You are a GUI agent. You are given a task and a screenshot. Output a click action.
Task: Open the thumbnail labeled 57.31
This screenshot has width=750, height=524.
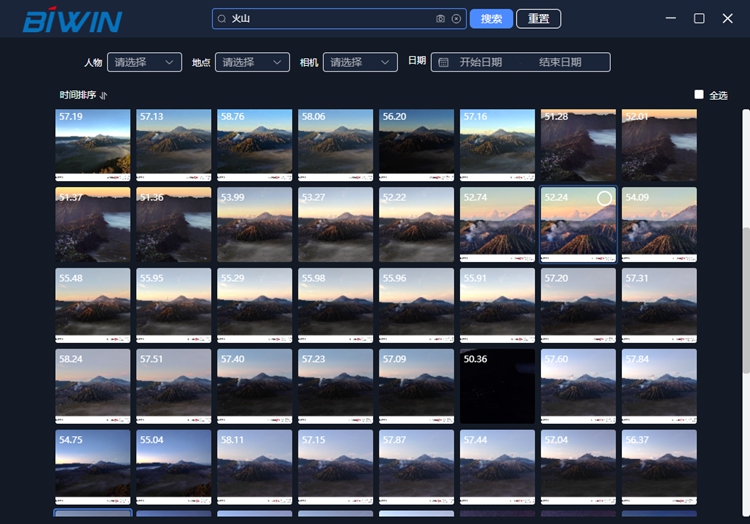coord(659,305)
